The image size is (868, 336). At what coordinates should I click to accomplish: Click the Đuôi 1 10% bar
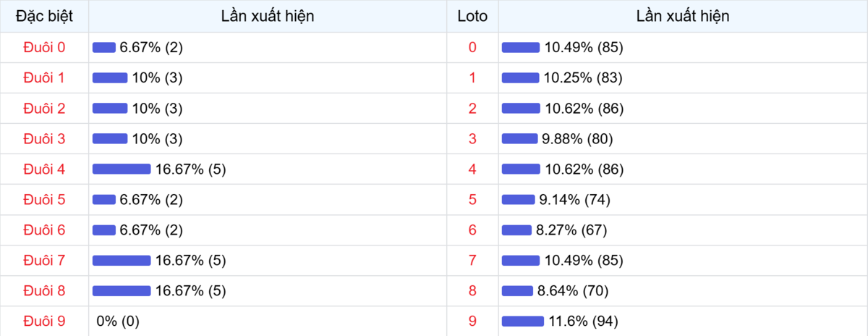pos(110,78)
